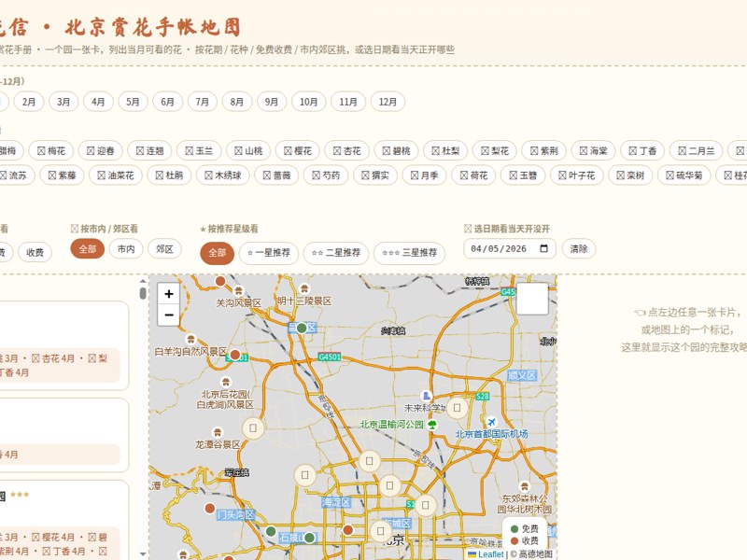Screen dimensions: 747x560
Task: Open the map layers control box
Action: click(532, 299)
